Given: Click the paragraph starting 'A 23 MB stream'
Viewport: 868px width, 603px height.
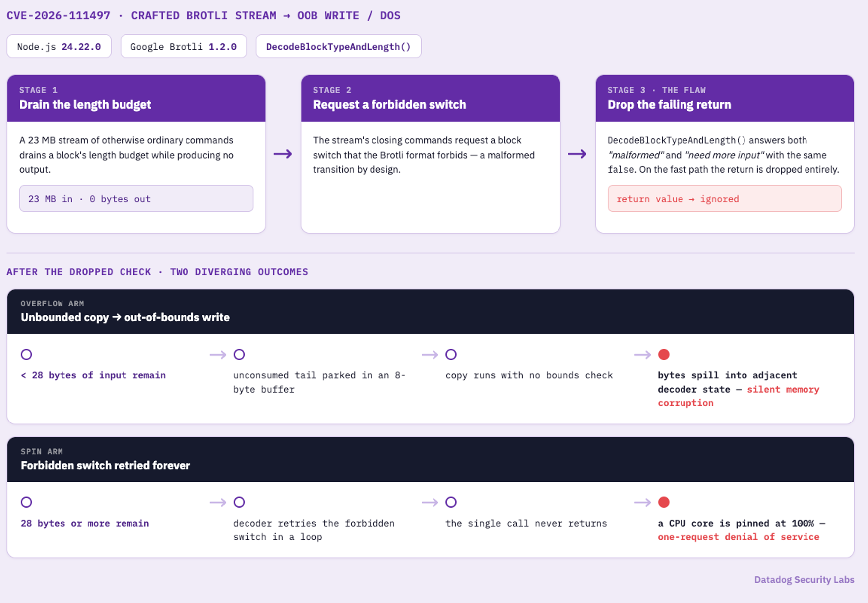Looking at the screenshot, I should tap(126, 155).
